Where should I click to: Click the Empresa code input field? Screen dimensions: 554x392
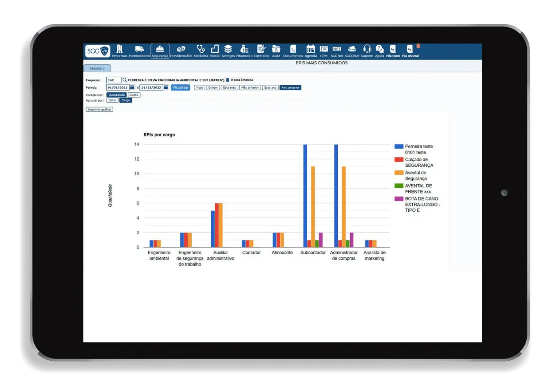pyautogui.click(x=114, y=80)
